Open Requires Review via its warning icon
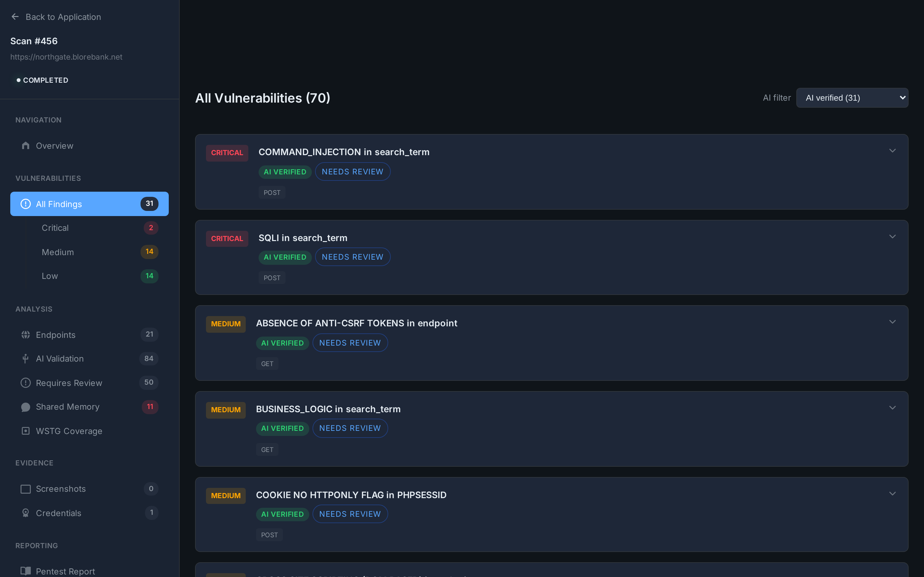924x577 pixels. click(25, 383)
